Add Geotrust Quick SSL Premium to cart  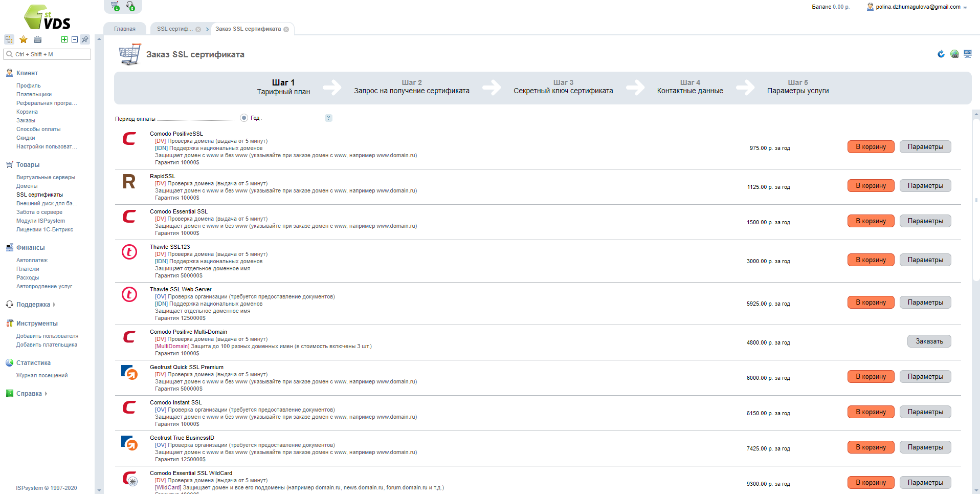pos(871,377)
